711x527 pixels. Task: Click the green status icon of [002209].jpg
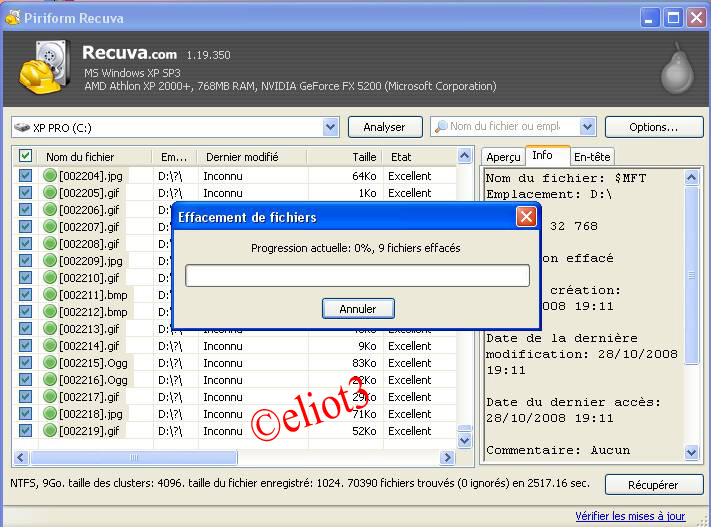(x=49, y=261)
